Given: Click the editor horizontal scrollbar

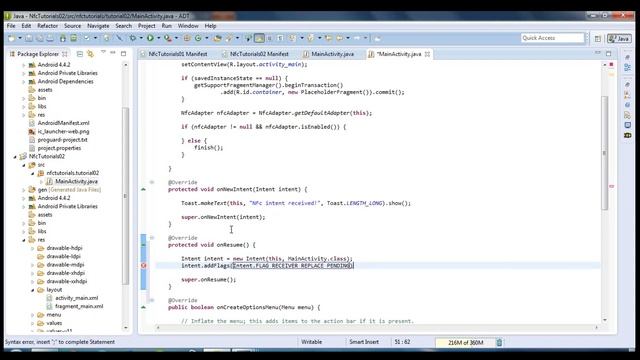Looking at the screenshot, I should (378, 327).
